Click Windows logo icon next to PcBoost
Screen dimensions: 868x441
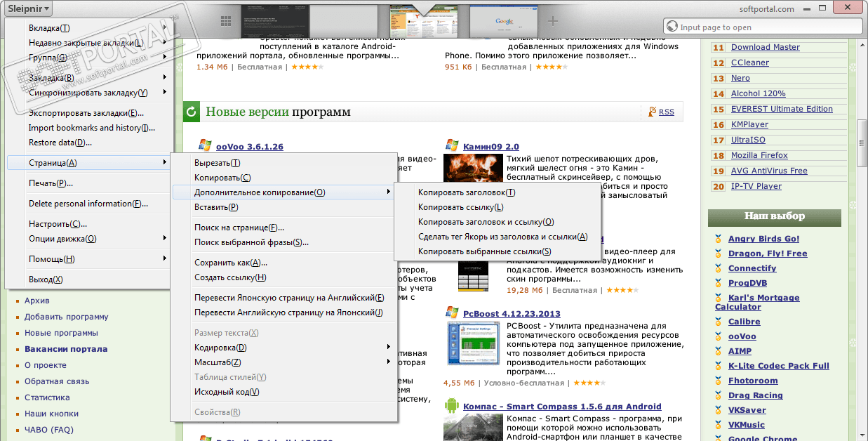[451, 312]
